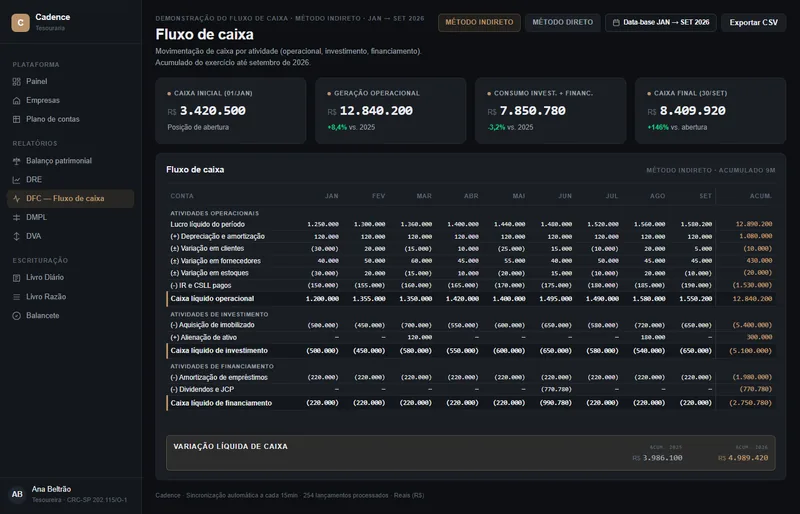Select the Dividendos e JCP row label

(202, 389)
